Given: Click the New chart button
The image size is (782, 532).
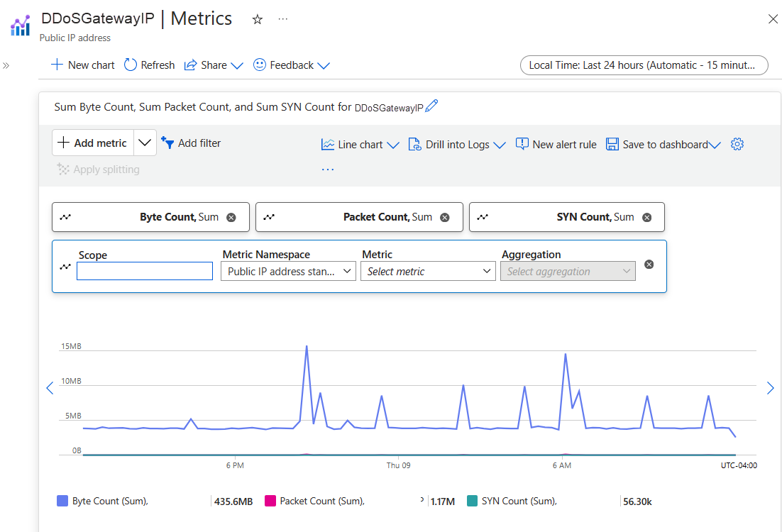Looking at the screenshot, I should (83, 65).
